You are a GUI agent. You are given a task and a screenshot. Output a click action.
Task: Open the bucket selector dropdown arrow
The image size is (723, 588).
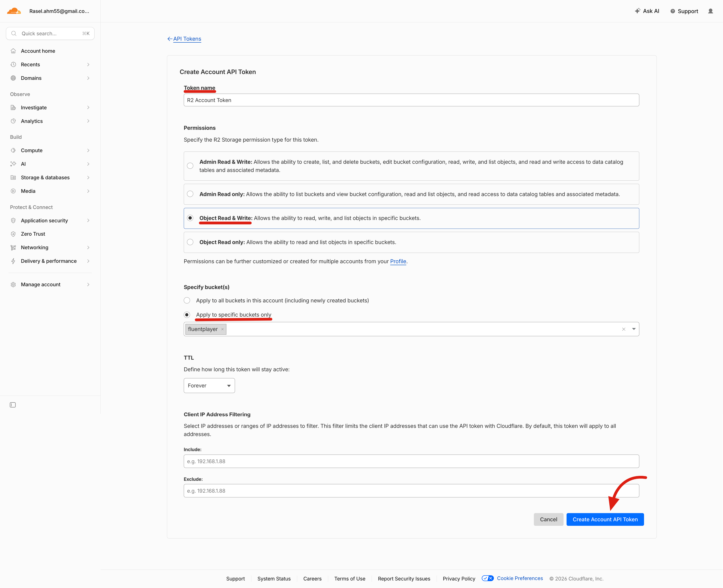click(x=634, y=329)
